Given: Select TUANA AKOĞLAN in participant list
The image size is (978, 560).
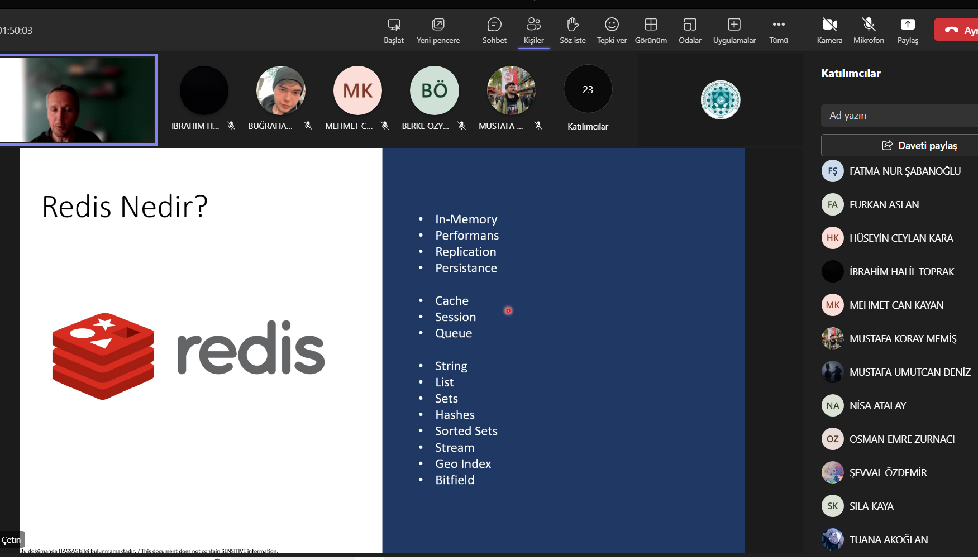Looking at the screenshot, I should (x=899, y=539).
